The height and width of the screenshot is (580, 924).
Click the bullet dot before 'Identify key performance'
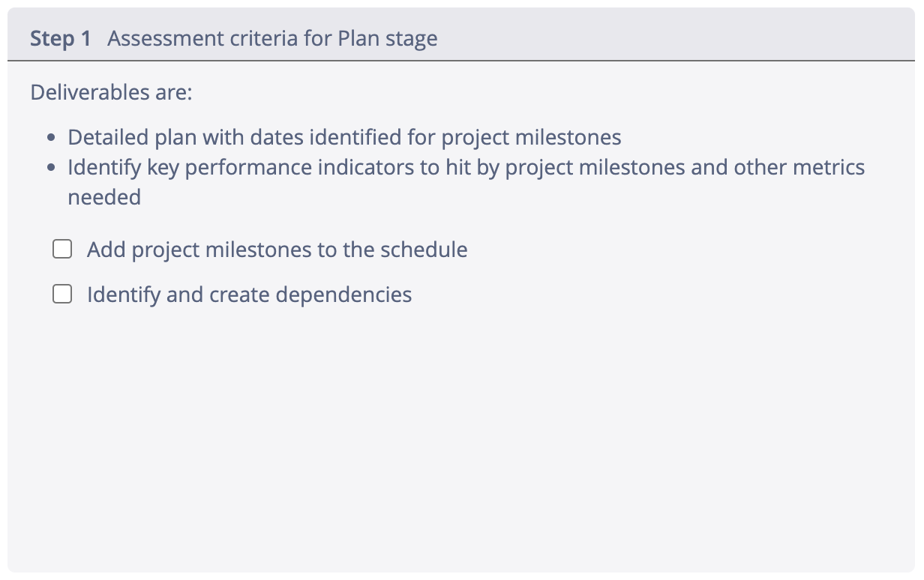coord(51,168)
